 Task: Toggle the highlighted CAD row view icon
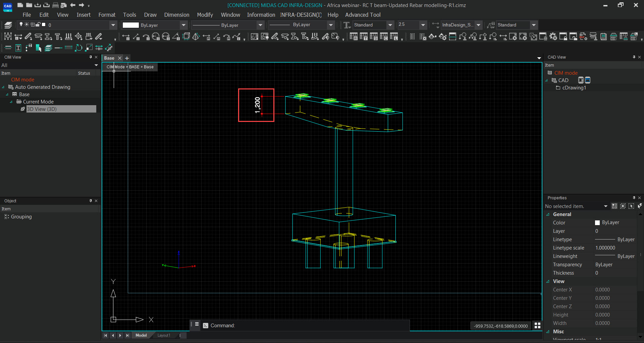coord(588,80)
